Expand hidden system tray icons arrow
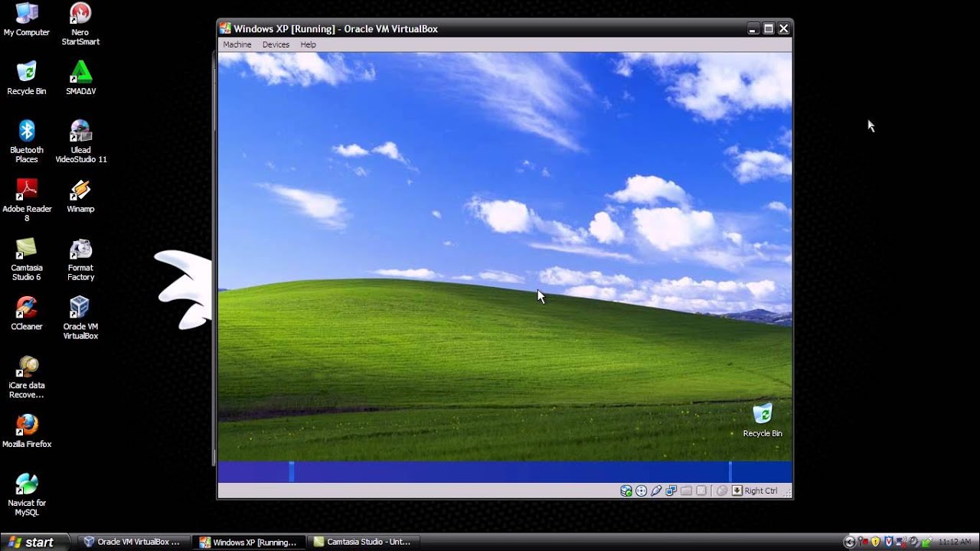980x551 pixels. tap(849, 542)
